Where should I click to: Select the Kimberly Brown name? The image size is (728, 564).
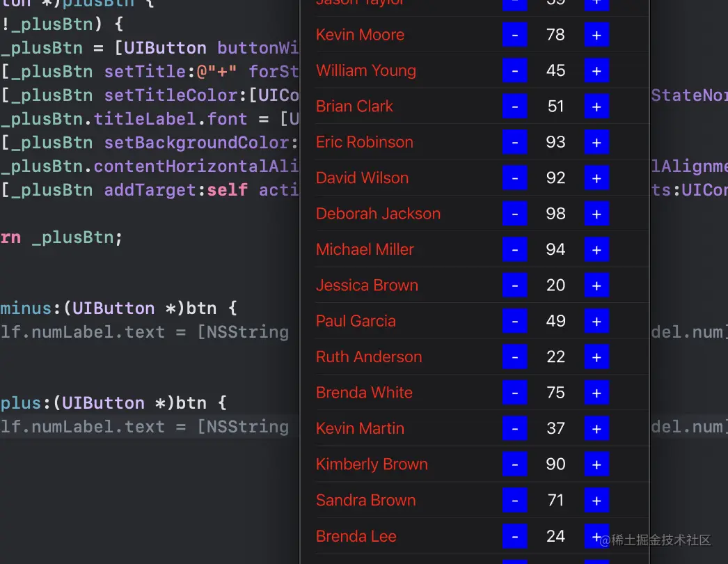point(372,464)
